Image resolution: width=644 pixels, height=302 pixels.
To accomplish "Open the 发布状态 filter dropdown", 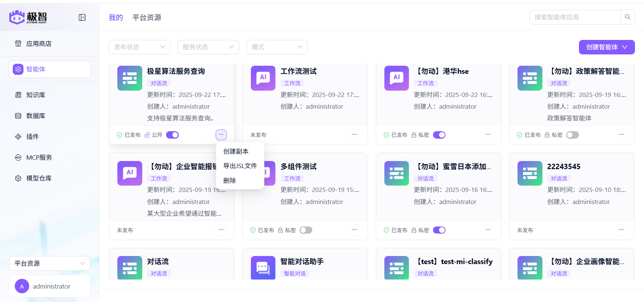I will tap(139, 47).
